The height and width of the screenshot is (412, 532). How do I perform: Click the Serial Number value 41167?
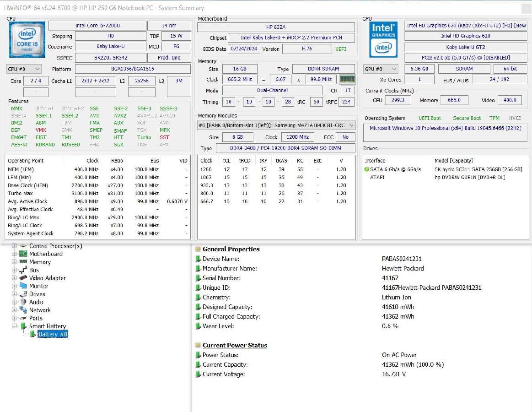point(390,278)
